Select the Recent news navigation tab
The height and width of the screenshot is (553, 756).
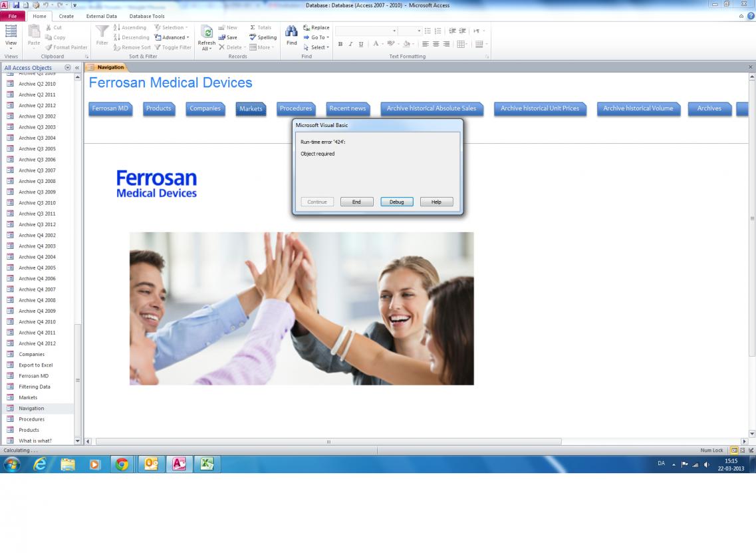[348, 108]
